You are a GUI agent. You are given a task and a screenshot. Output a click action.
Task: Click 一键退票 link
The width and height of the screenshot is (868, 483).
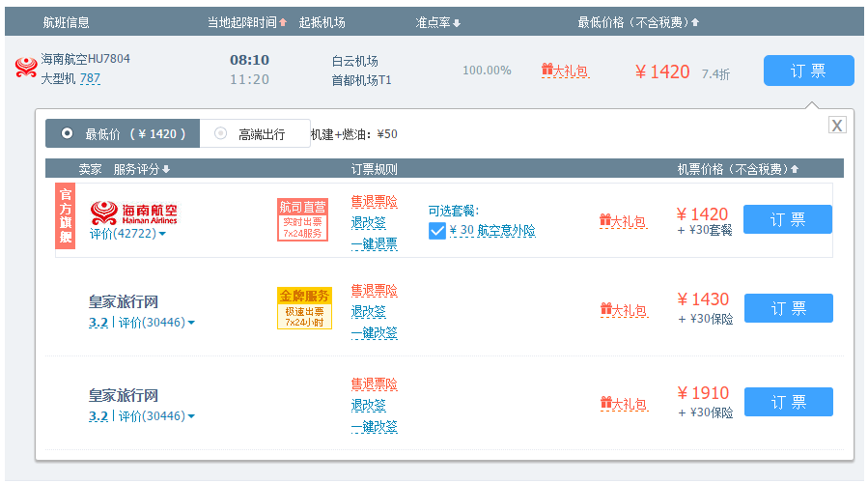tap(375, 243)
